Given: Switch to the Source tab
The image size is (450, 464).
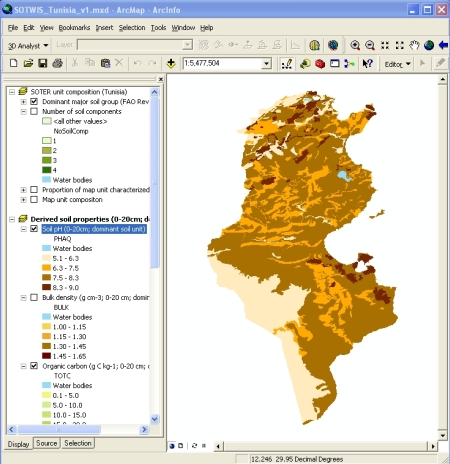Looking at the screenshot, I should [47, 443].
